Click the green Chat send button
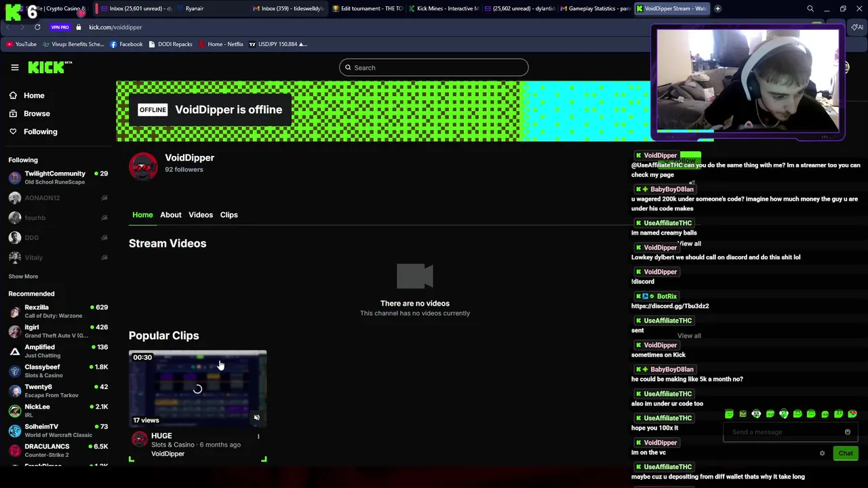Viewport: 868px width, 488px height. pyautogui.click(x=846, y=453)
